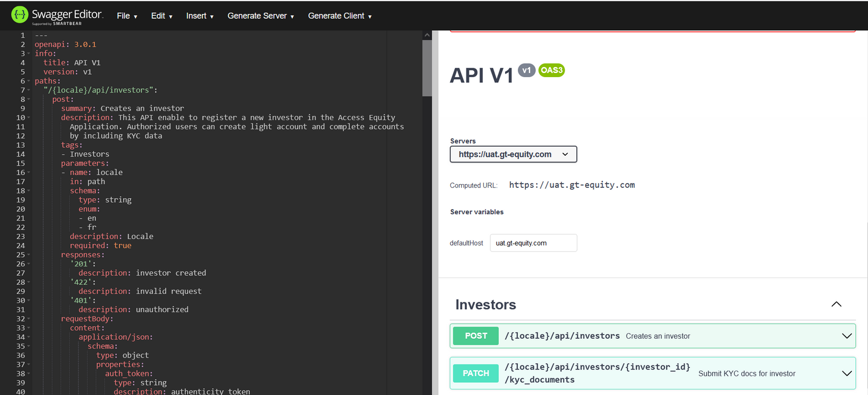Fold the responses block at line 25
The width and height of the screenshot is (868, 395).
(x=29, y=255)
